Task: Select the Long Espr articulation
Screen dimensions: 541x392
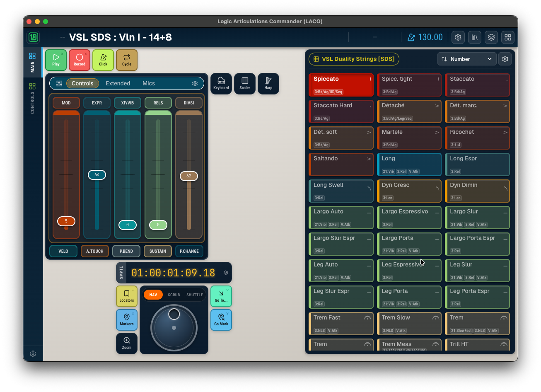Action: tap(477, 165)
